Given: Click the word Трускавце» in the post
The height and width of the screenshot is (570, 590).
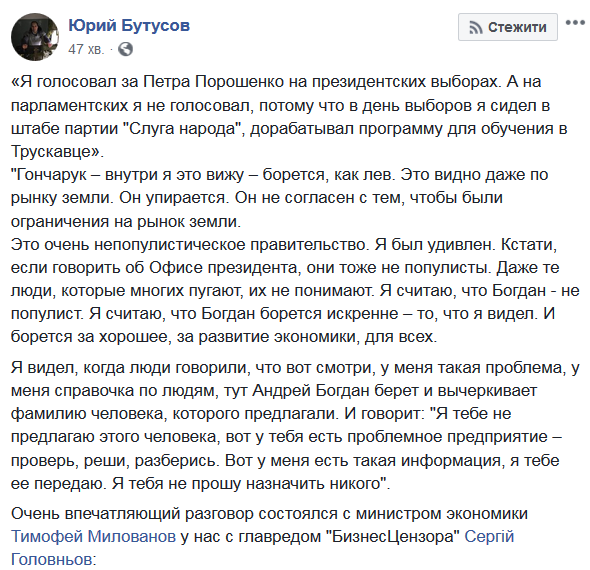Looking at the screenshot, I should click(57, 152).
